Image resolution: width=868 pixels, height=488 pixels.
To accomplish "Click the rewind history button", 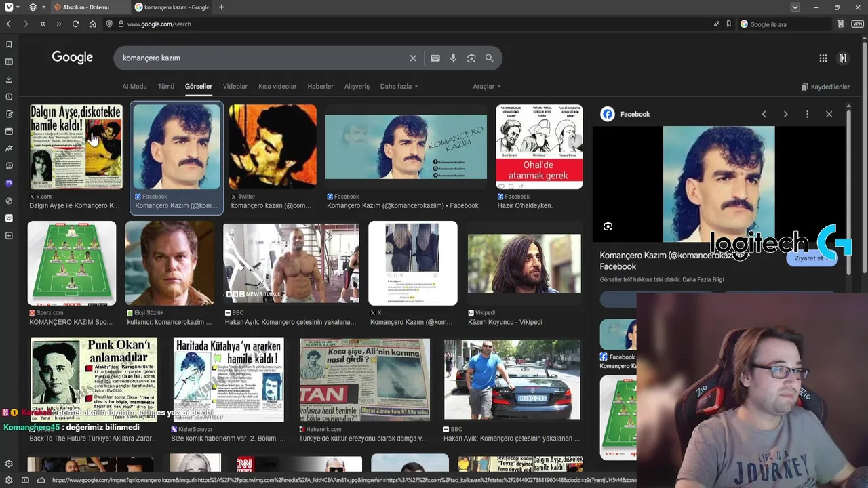I will tap(42, 24).
